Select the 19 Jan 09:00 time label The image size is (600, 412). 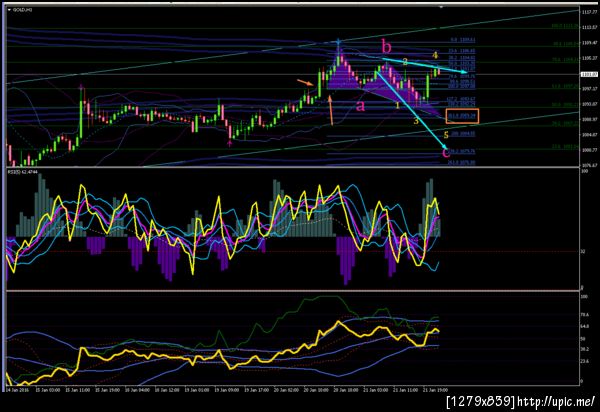(x=227, y=390)
